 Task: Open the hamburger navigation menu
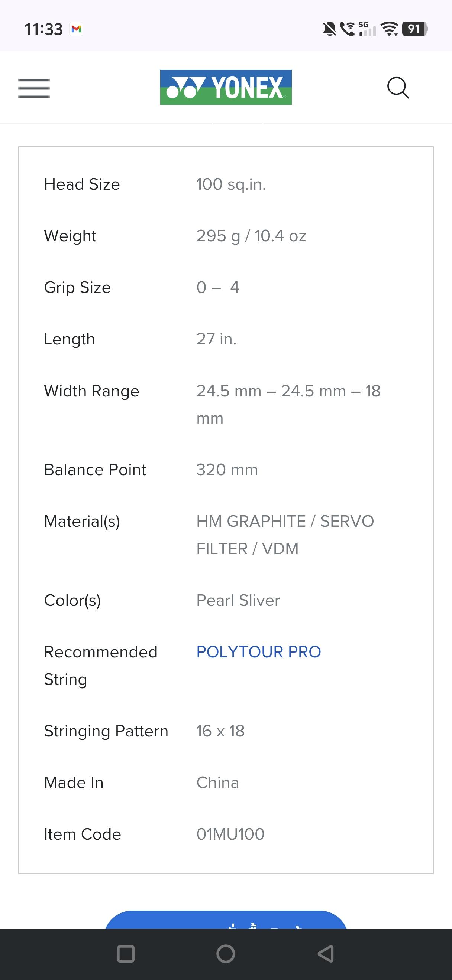[x=34, y=88]
